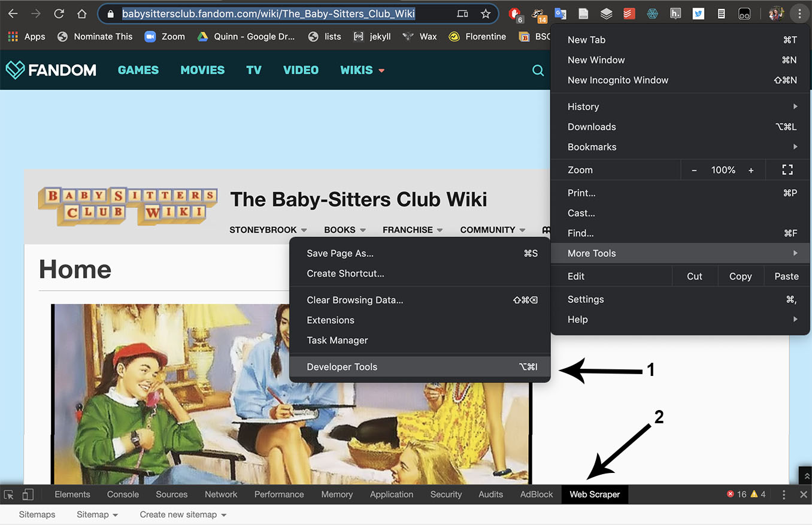The height and width of the screenshot is (525, 812).
Task: Open the Fandom search
Action: pos(537,70)
